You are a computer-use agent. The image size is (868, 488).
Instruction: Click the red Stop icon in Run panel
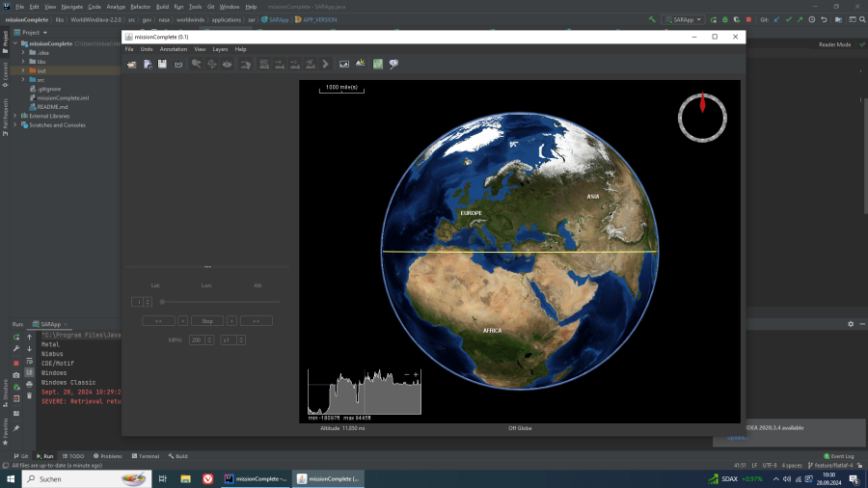tap(16, 363)
